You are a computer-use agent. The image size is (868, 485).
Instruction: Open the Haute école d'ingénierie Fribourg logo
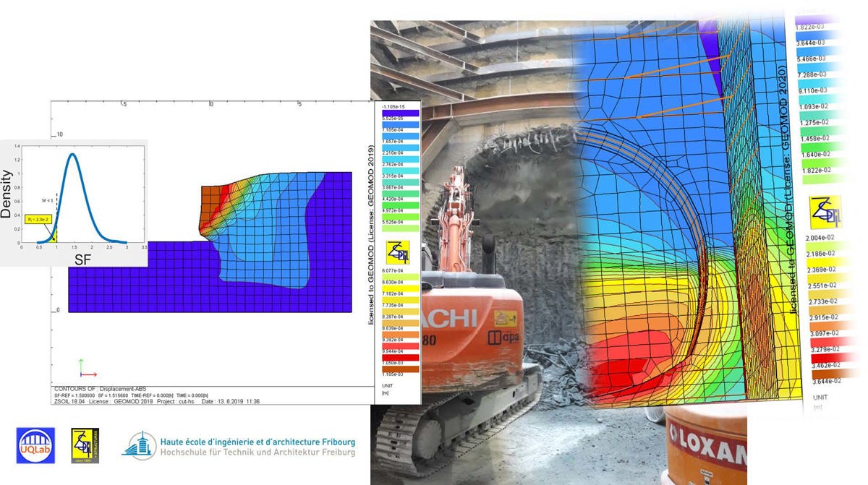click(139, 446)
